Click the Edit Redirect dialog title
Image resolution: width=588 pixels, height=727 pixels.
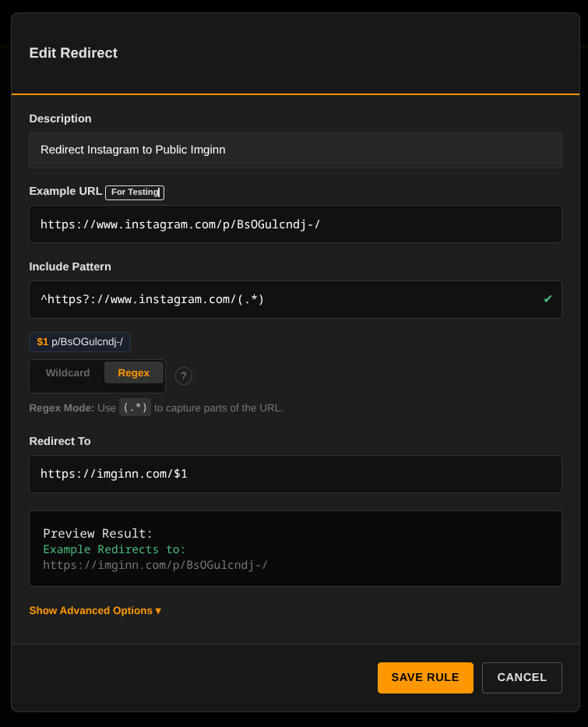click(x=73, y=53)
